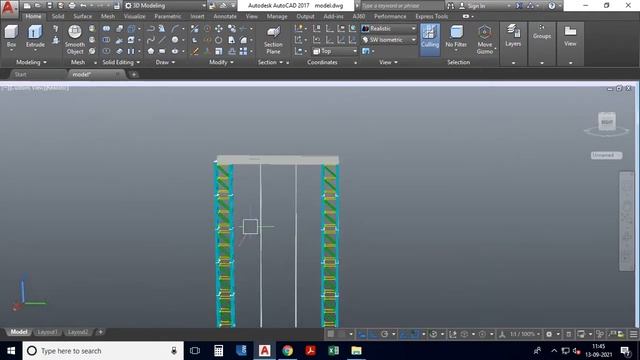Expand the Modeling panel
Screen dimensions: 640x360
(x=31, y=62)
